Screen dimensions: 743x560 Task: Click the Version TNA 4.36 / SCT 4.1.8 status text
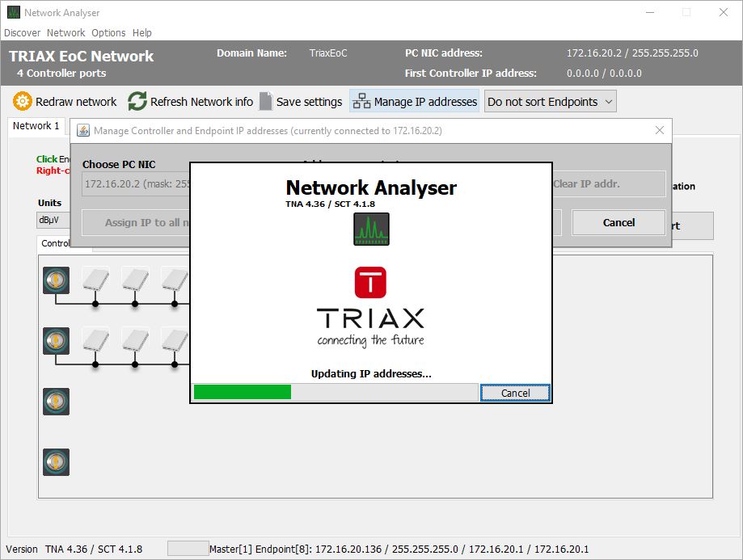(74, 549)
